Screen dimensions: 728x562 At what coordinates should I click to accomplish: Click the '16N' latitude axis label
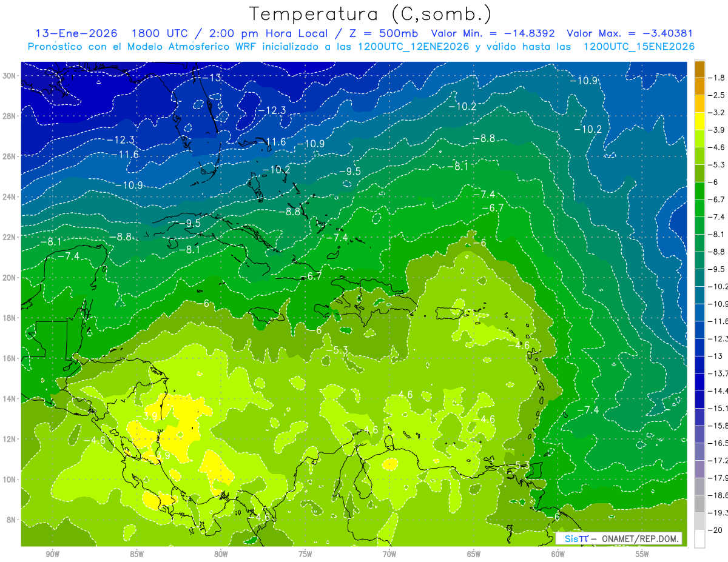click(x=8, y=358)
